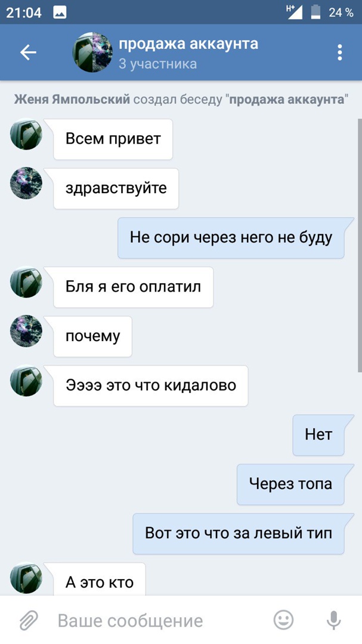
Task: Tap the image notification icon in status bar
Action: [60, 13]
